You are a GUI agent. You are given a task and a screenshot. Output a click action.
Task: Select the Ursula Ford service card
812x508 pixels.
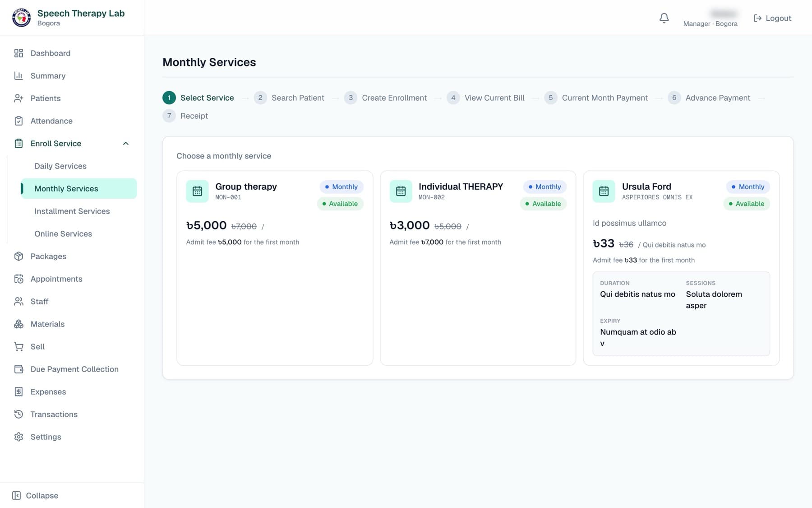click(681, 268)
